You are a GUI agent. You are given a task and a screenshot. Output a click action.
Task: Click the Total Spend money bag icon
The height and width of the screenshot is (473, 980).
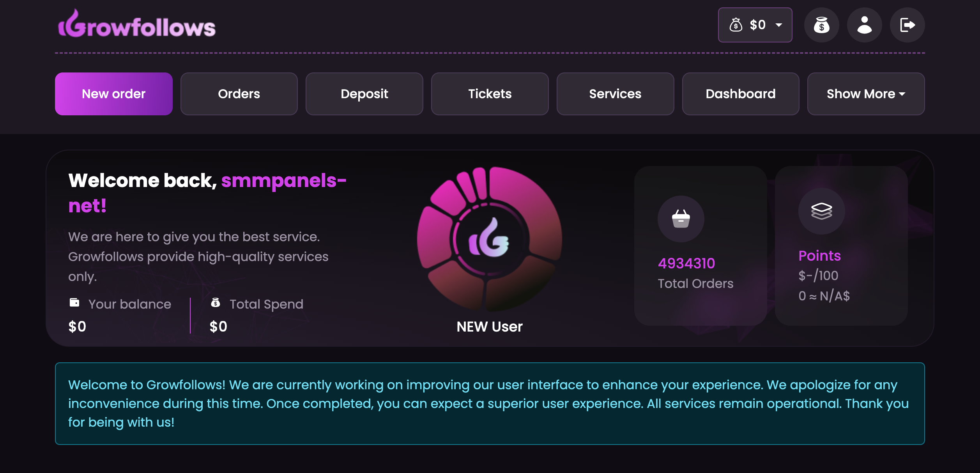click(x=216, y=303)
